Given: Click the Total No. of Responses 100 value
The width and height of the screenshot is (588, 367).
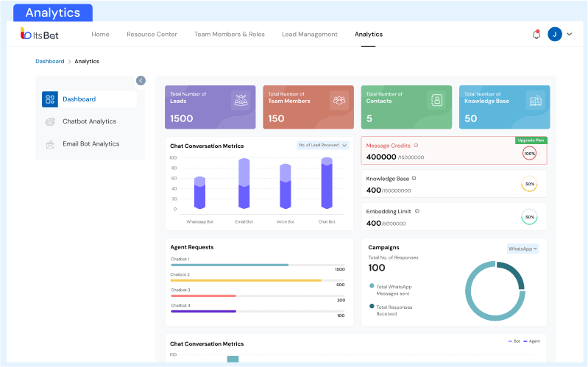Looking at the screenshot, I should [377, 268].
